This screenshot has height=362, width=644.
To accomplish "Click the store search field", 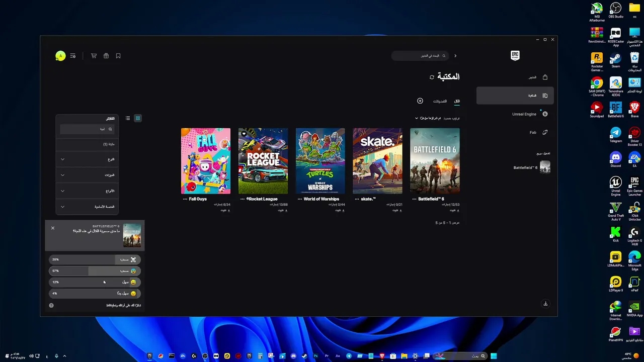I will pyautogui.click(x=421, y=56).
